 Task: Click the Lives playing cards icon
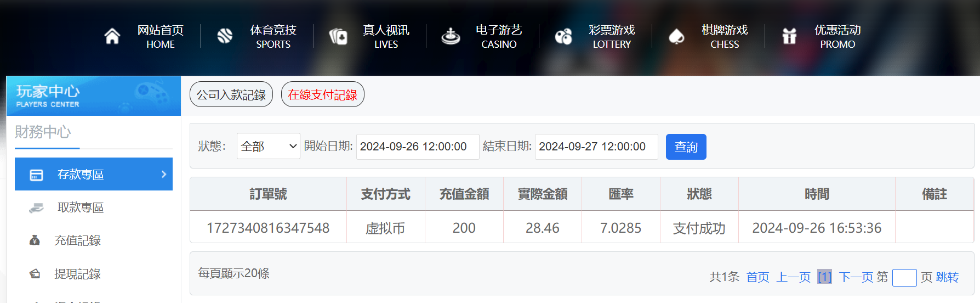pos(338,37)
